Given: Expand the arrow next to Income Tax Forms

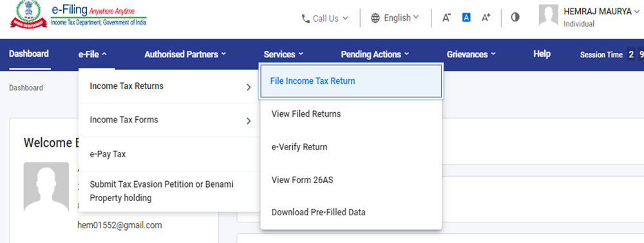Looking at the screenshot, I should pyautogui.click(x=249, y=121).
